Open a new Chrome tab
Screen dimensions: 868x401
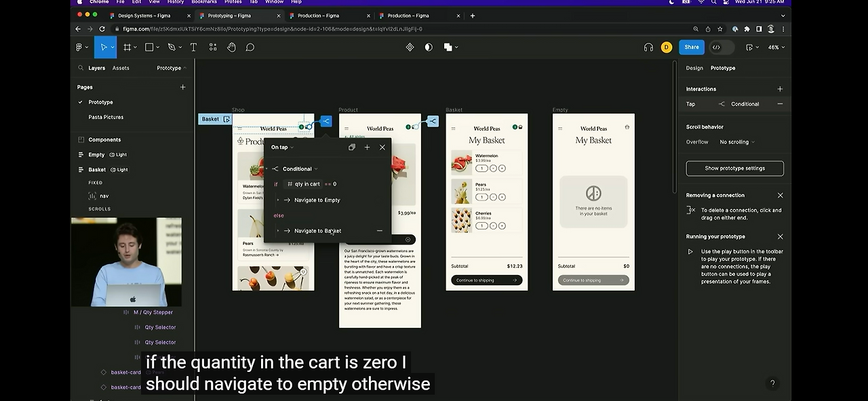473,16
